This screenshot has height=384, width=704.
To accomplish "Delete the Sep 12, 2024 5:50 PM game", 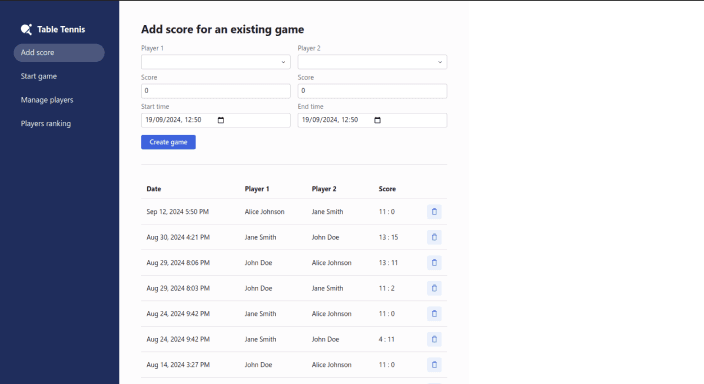I will pos(434,212).
